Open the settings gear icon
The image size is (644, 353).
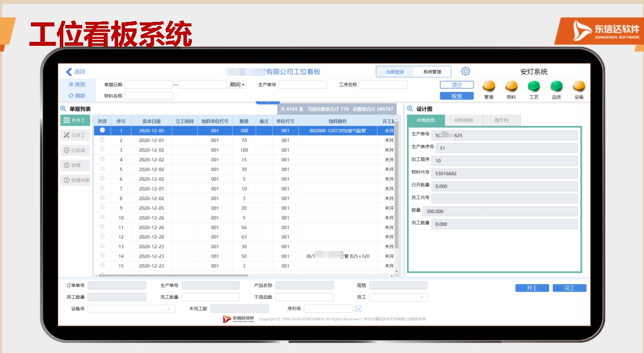tap(465, 71)
